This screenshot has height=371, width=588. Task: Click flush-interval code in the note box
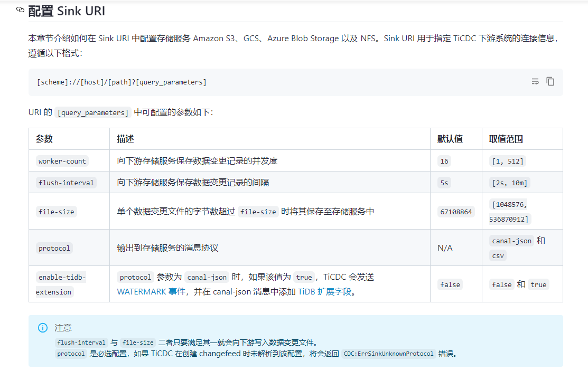pos(81,343)
